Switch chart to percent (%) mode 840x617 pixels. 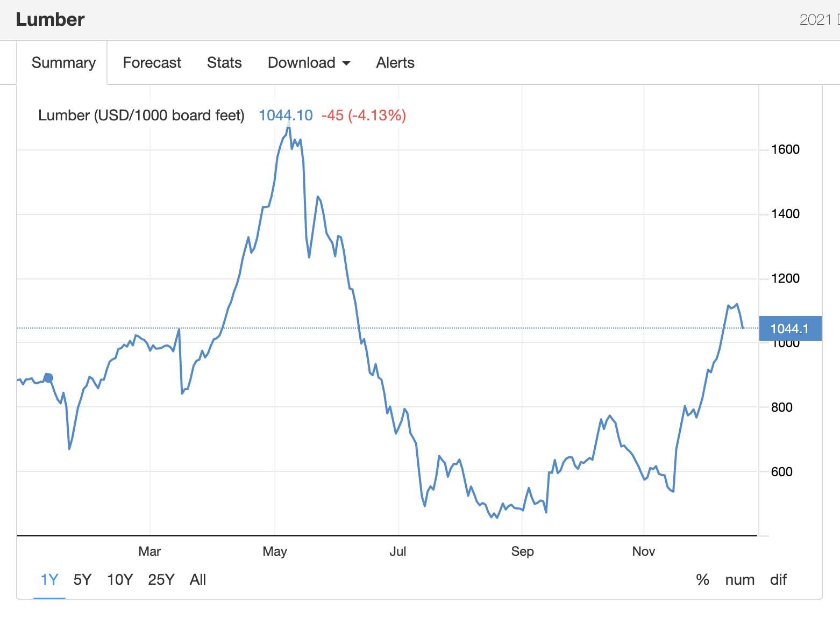pyautogui.click(x=702, y=579)
